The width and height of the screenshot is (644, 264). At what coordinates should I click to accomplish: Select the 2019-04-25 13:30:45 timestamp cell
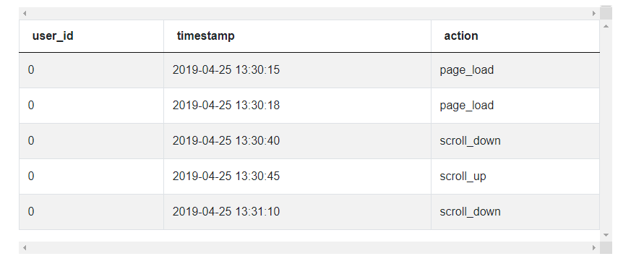(x=297, y=176)
